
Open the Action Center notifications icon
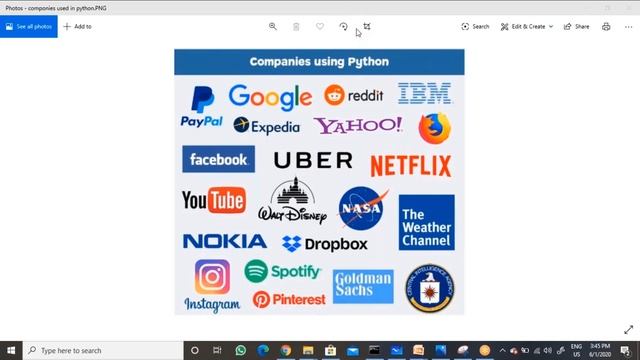(x=625, y=351)
